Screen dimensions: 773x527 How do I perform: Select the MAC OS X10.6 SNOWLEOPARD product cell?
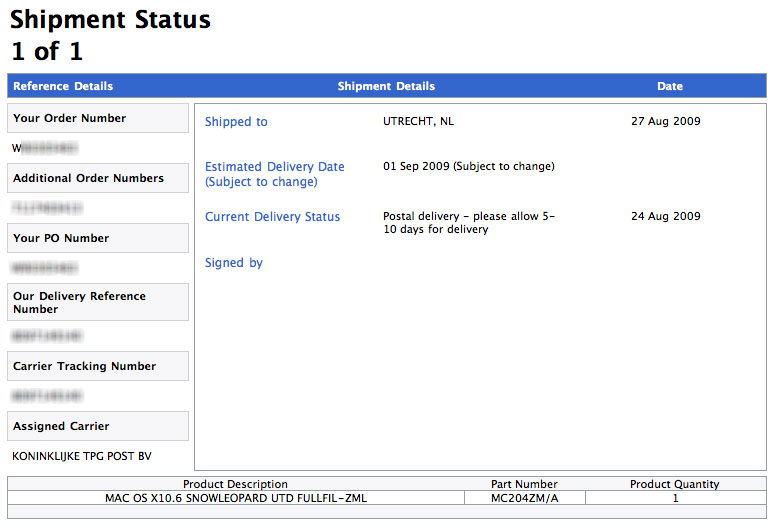tap(236, 498)
